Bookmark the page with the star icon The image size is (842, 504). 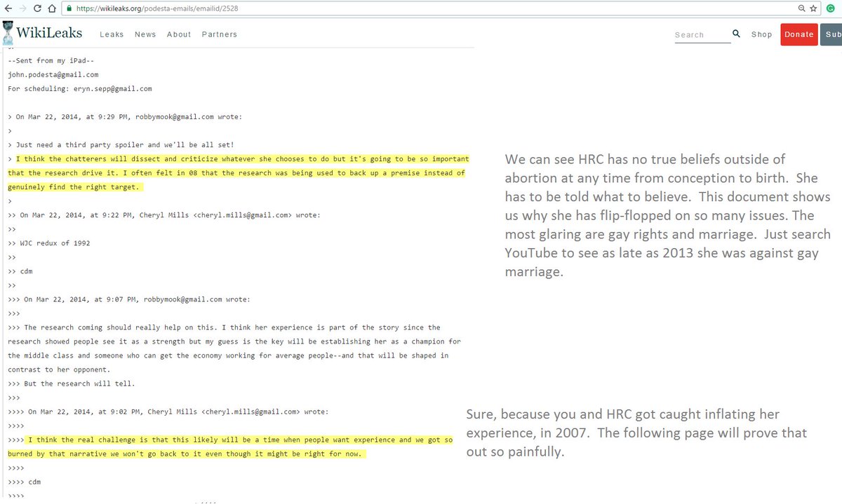tap(813, 8)
